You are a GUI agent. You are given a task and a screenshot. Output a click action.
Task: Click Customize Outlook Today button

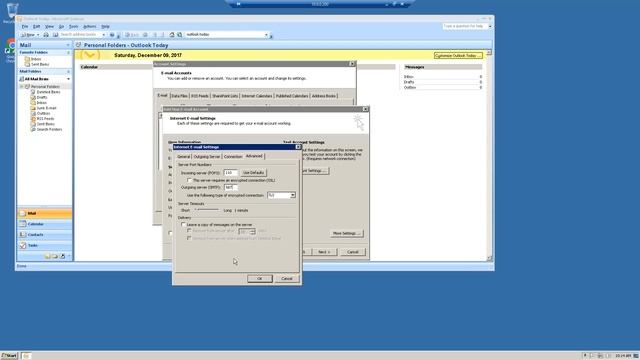coord(458,56)
